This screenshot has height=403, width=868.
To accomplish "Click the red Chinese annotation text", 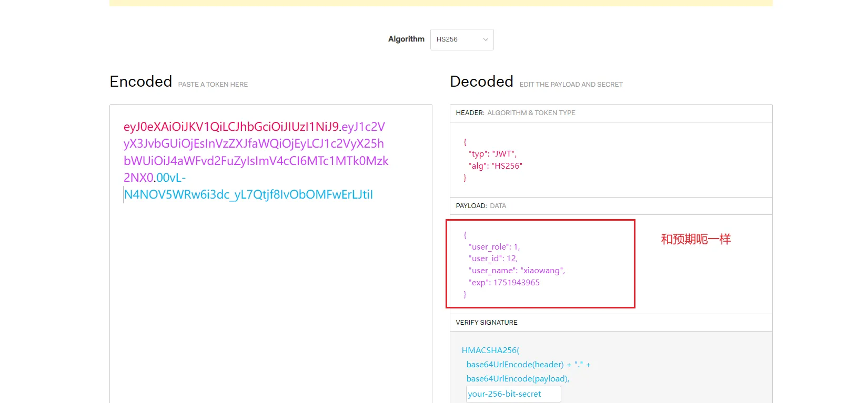I will [695, 240].
